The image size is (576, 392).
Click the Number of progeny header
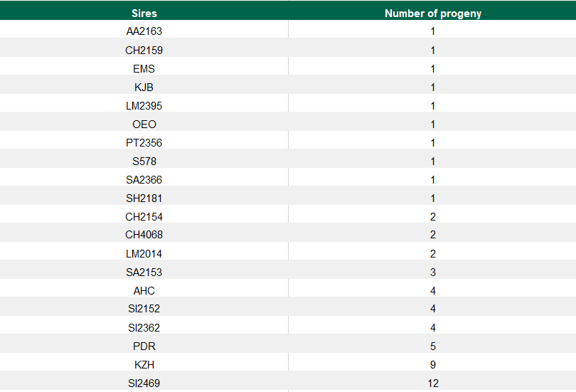click(x=432, y=14)
